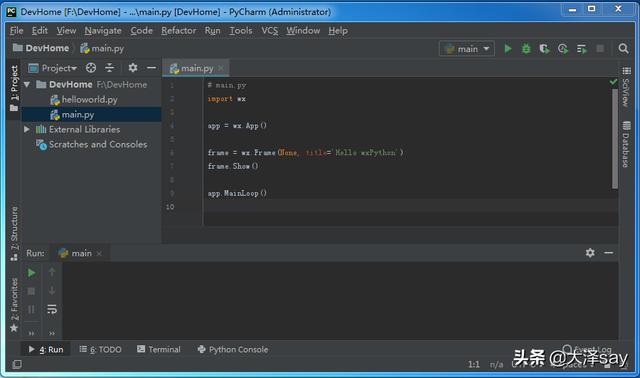Close the main.py editor tab
640x378 pixels.
(221, 68)
